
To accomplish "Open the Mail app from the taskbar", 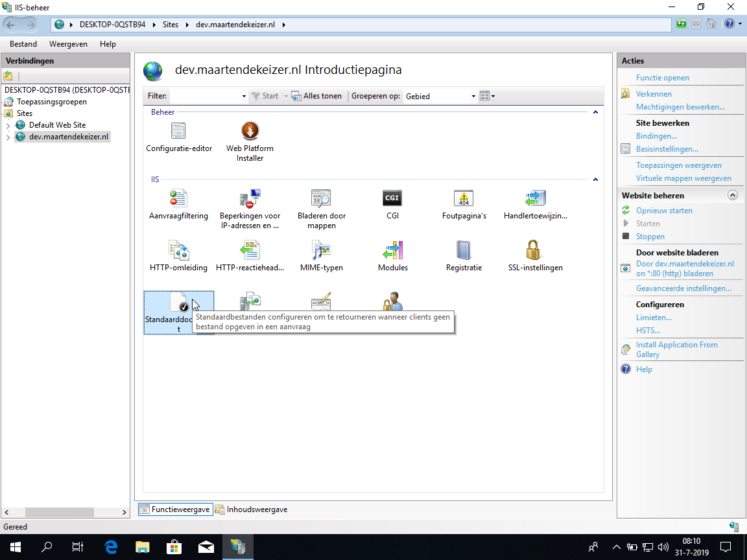I will (x=206, y=546).
